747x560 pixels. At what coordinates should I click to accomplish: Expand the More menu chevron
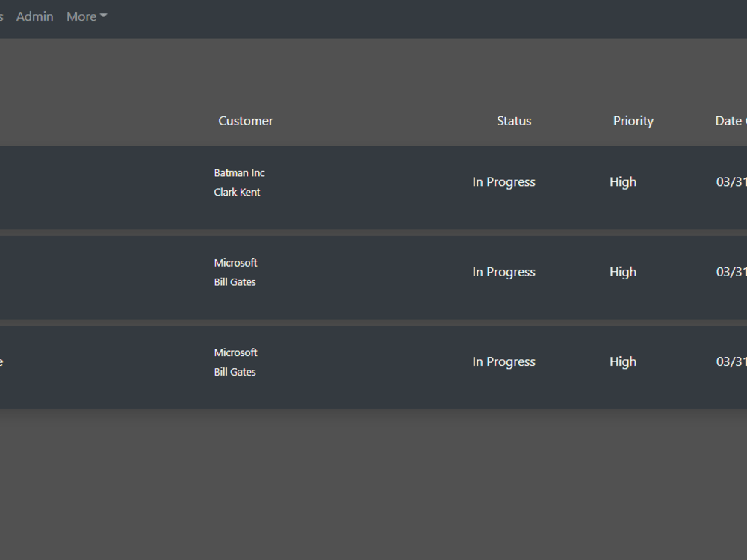104,15
